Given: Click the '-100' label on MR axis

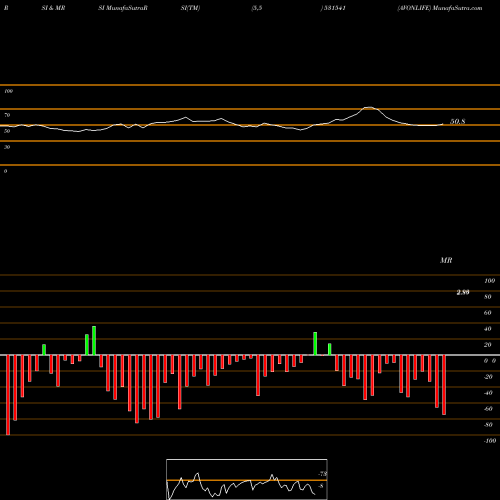Looking at the screenshot, I should click(x=490, y=441).
